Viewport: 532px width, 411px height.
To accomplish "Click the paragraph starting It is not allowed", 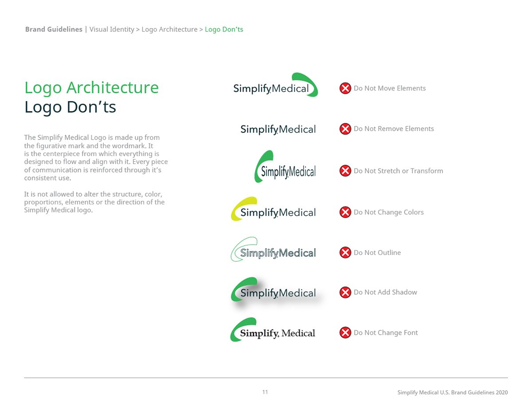I will tap(94, 202).
